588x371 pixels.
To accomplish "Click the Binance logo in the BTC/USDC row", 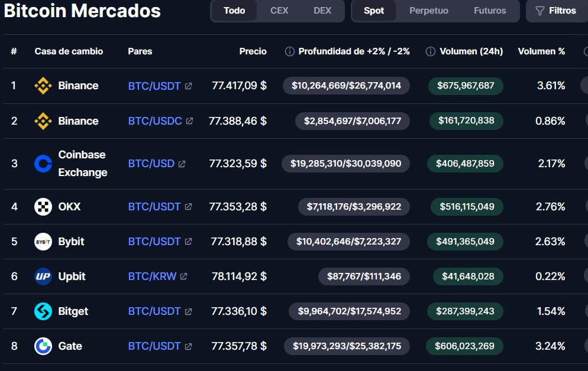I will pos(43,121).
